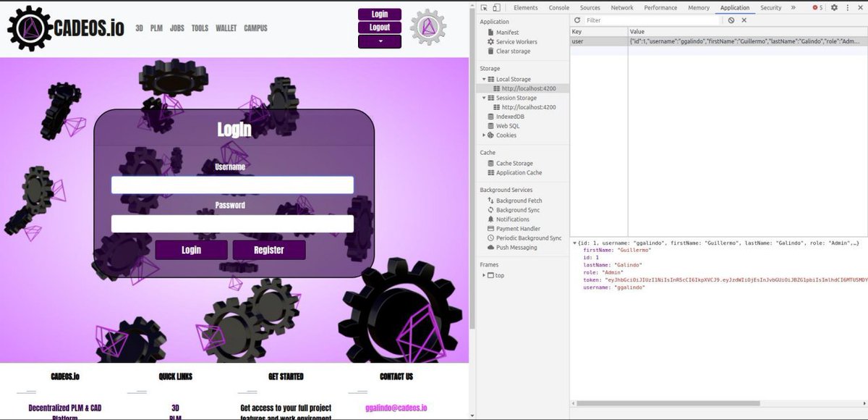Toggle the device toolbar in DevTools
Image resolution: width=868 pixels, height=420 pixels.
click(496, 7)
